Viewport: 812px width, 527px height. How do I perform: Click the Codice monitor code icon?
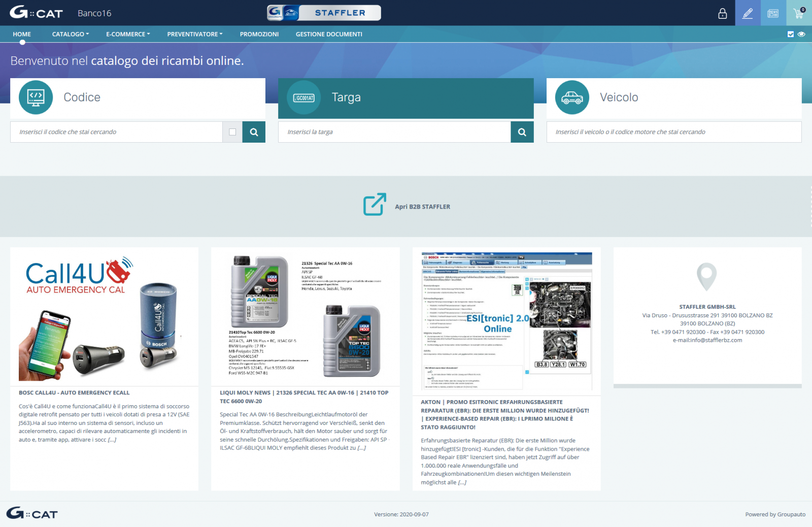[36, 97]
